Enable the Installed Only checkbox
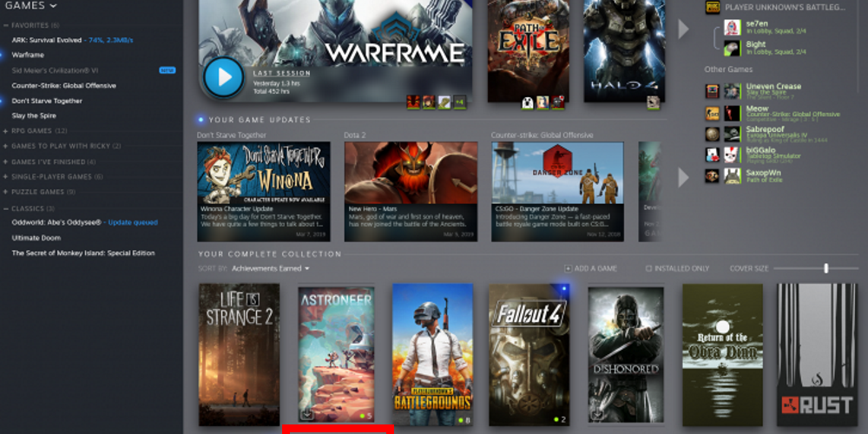The width and height of the screenshot is (868, 434). tap(648, 268)
